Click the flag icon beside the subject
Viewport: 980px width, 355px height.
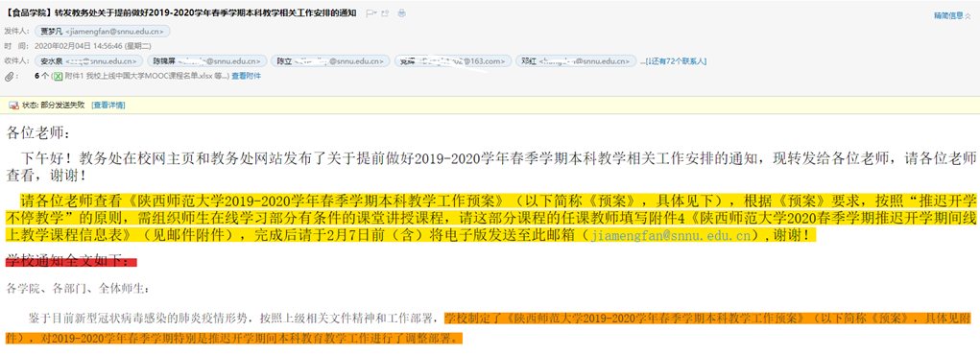pyautogui.click(x=369, y=13)
